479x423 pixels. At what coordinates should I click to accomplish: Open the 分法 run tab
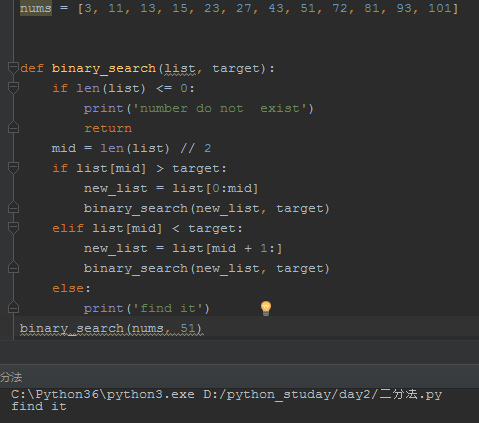(x=11, y=377)
